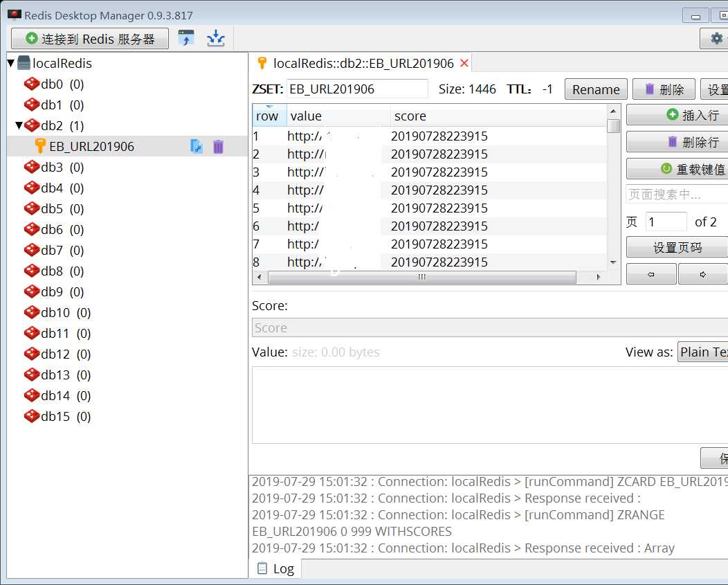Sort by the value column header
This screenshot has height=585, width=728.
point(338,116)
